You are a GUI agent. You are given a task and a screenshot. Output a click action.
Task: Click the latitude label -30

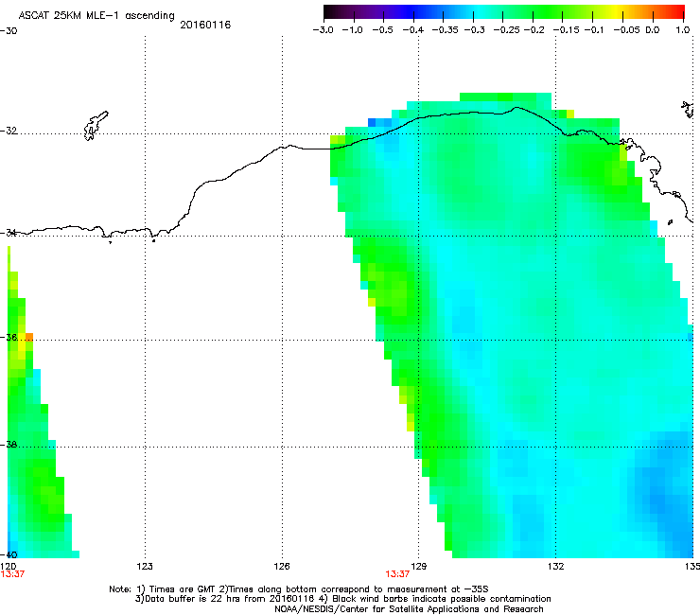tap(9, 31)
